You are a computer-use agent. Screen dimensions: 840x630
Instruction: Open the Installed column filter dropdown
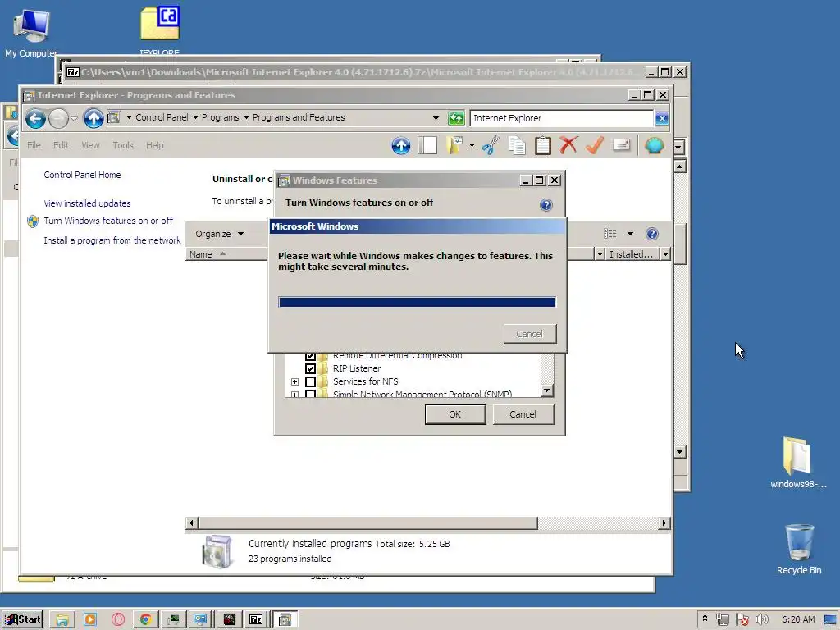click(665, 254)
